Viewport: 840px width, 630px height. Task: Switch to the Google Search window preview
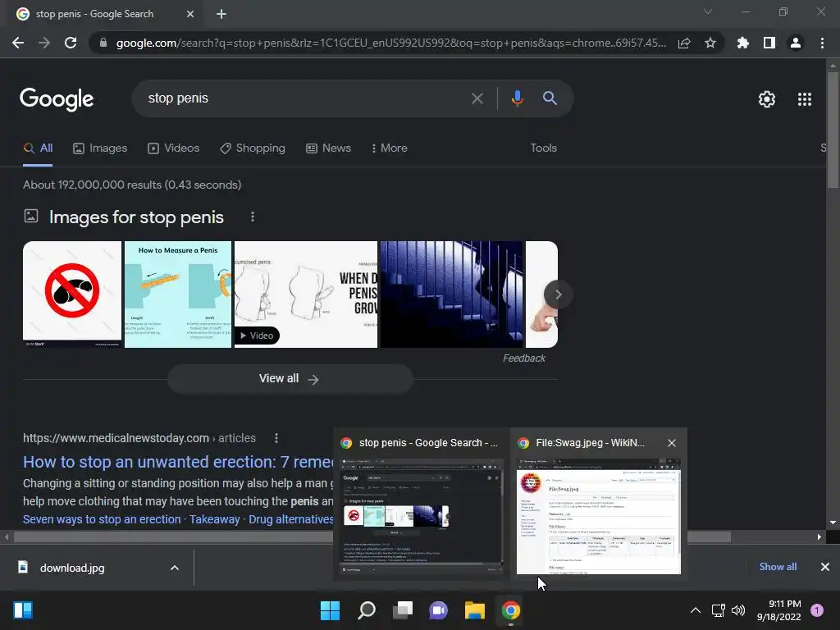tap(422, 516)
